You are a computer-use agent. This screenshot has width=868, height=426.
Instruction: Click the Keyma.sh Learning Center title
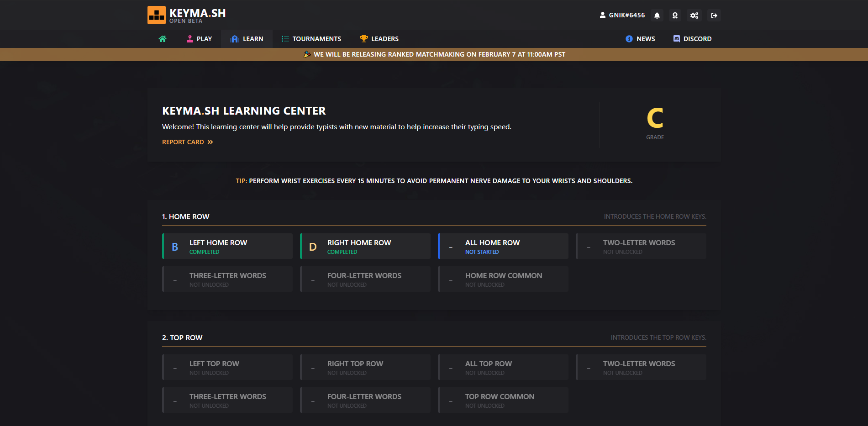tap(244, 111)
